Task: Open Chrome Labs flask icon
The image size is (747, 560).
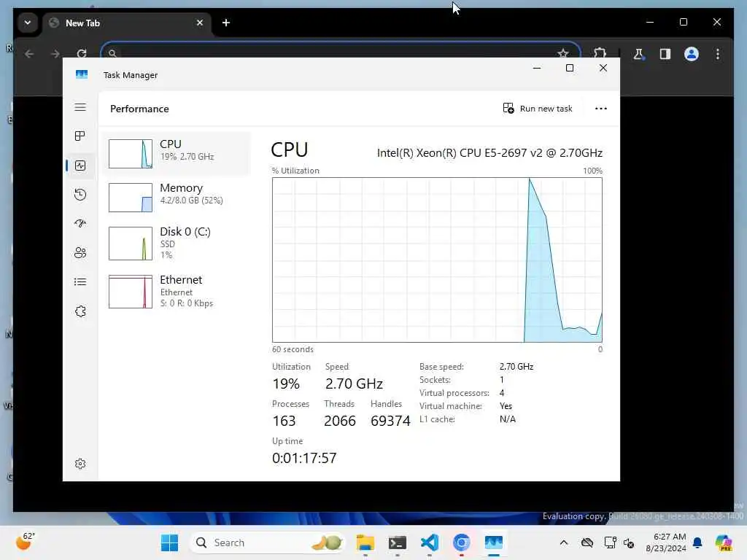Action: click(x=639, y=54)
